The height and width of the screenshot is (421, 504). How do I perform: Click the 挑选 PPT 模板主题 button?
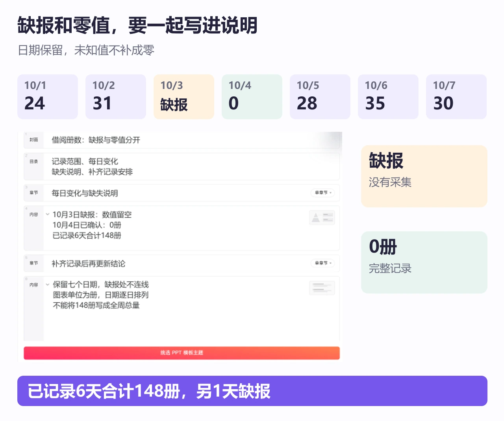coord(182,353)
